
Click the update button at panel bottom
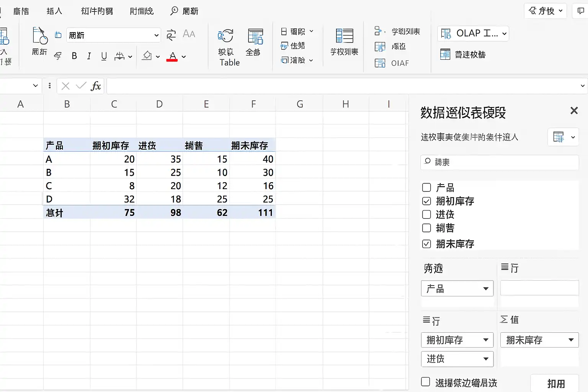(555, 383)
